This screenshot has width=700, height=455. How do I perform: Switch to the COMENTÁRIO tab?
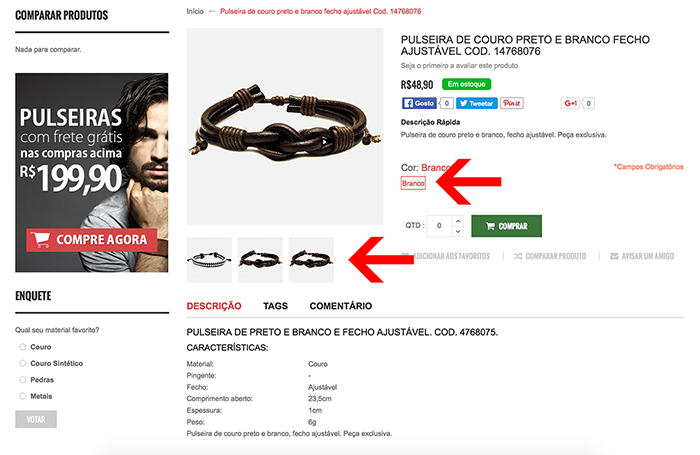point(341,306)
